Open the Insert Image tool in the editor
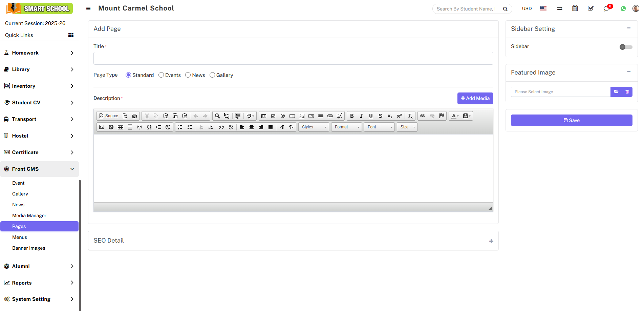This screenshot has height=311, width=644. (102, 127)
